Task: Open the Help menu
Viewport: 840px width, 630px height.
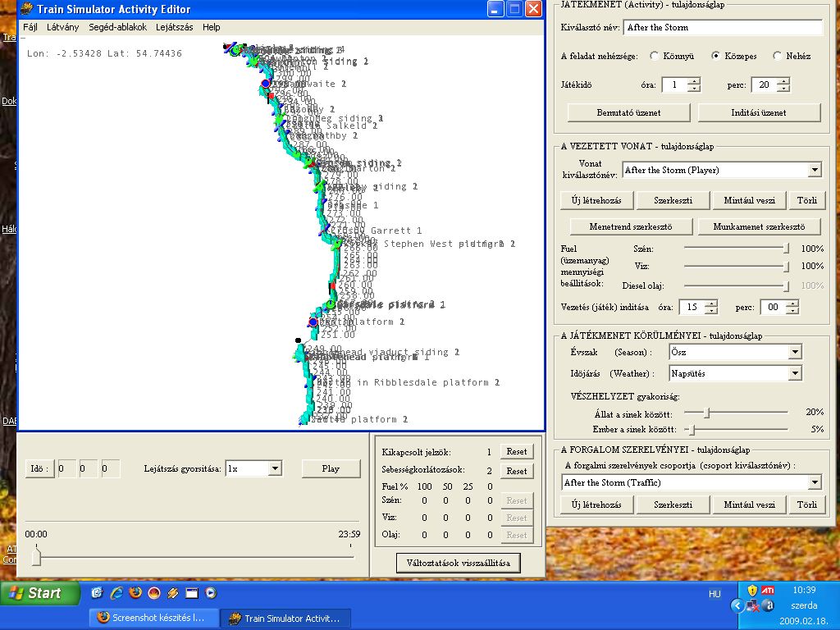Action: click(211, 27)
